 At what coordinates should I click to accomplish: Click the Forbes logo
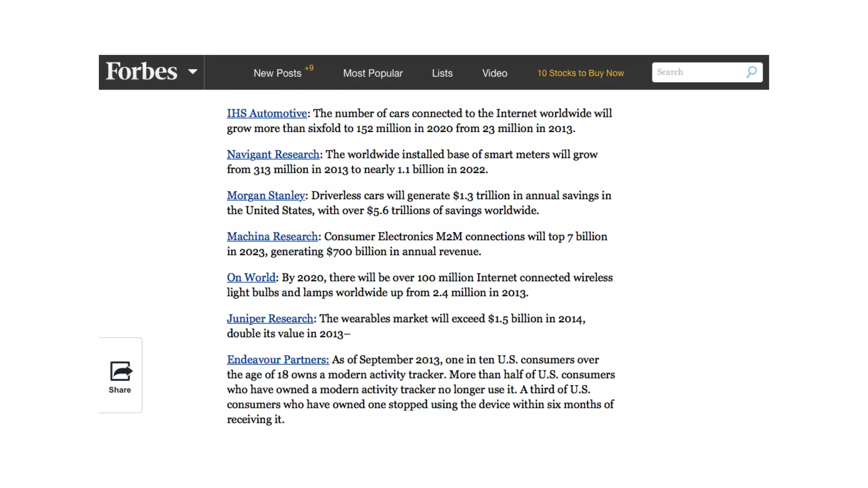pos(141,72)
